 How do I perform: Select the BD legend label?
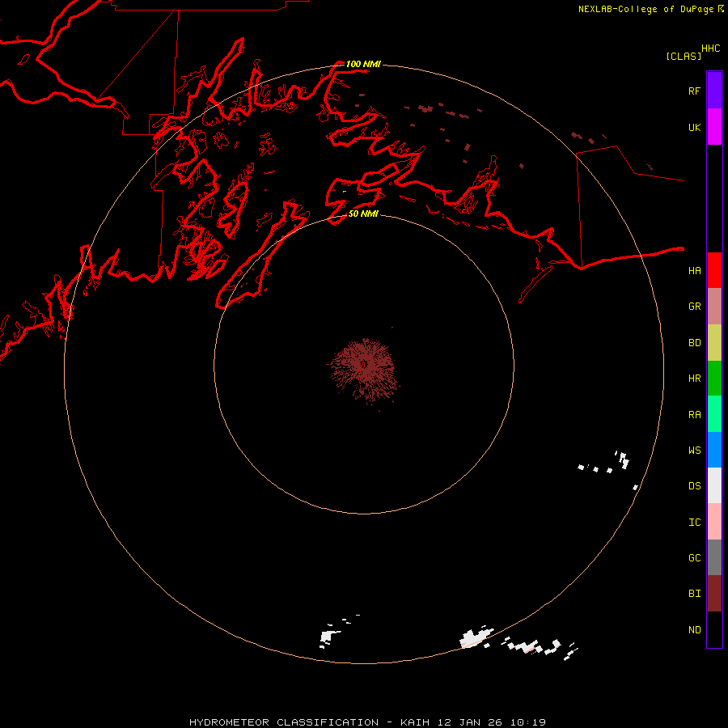click(694, 343)
